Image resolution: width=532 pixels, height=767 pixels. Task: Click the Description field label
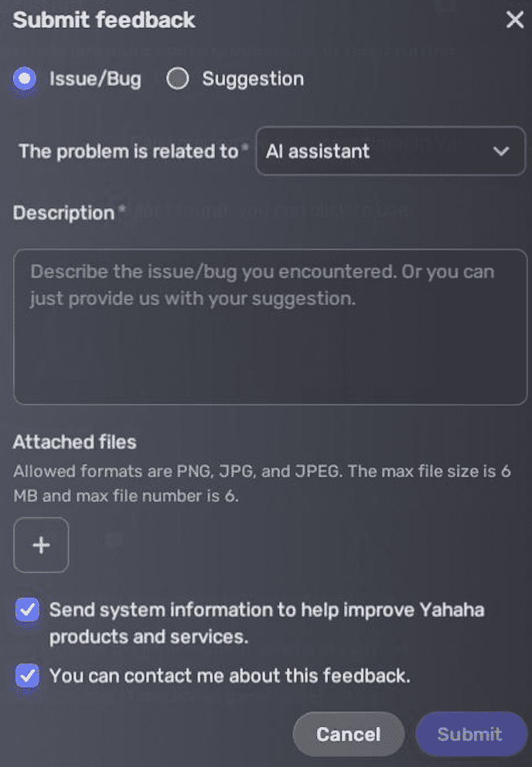click(x=63, y=213)
